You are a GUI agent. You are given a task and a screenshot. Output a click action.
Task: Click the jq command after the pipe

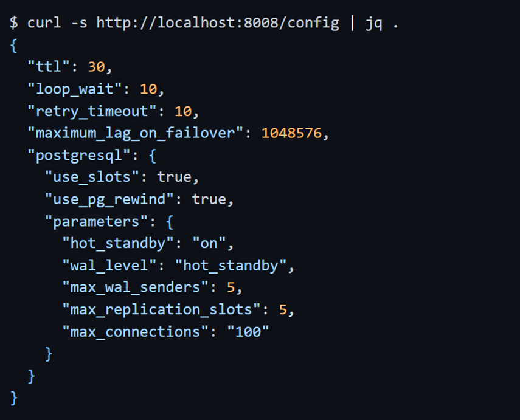tap(374, 24)
